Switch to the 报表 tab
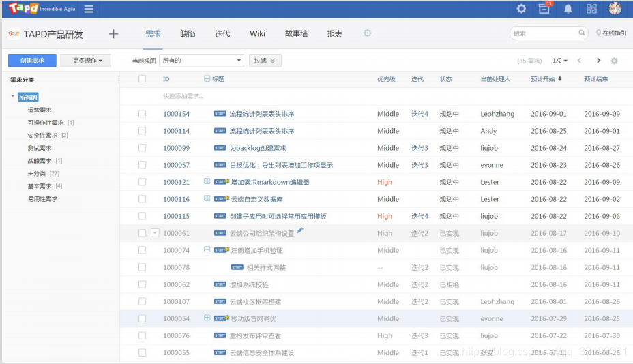The image size is (633, 364). tap(335, 34)
